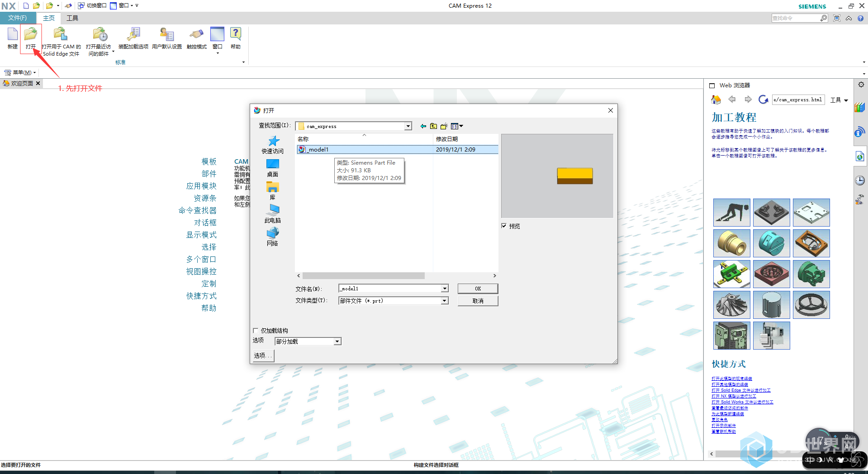Select the 欢迎页面 tab

22,84
